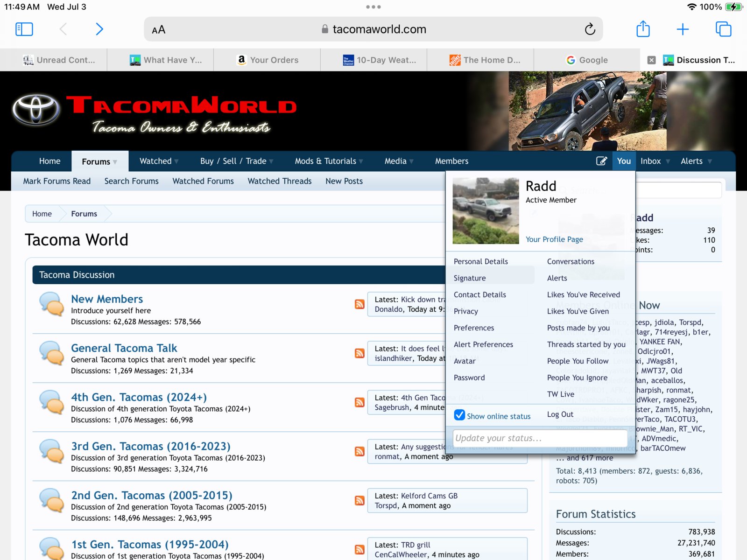This screenshot has width=747, height=560.
Task: Expand the Mods & Tutorials dropdown arrow
Action: (x=361, y=161)
